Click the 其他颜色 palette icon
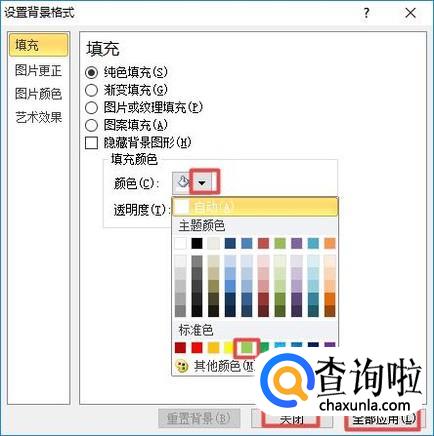The image size is (434, 436). tap(182, 366)
